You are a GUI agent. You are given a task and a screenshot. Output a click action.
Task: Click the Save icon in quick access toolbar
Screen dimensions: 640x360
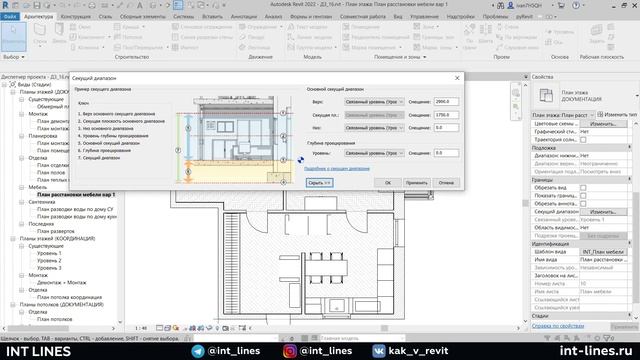pos(37,5)
